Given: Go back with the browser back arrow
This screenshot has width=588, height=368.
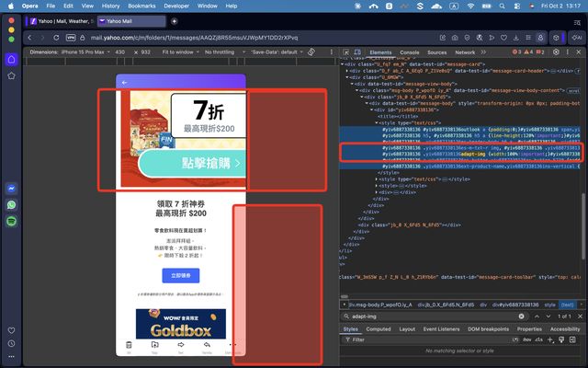Looking at the screenshot, I should point(29,38).
